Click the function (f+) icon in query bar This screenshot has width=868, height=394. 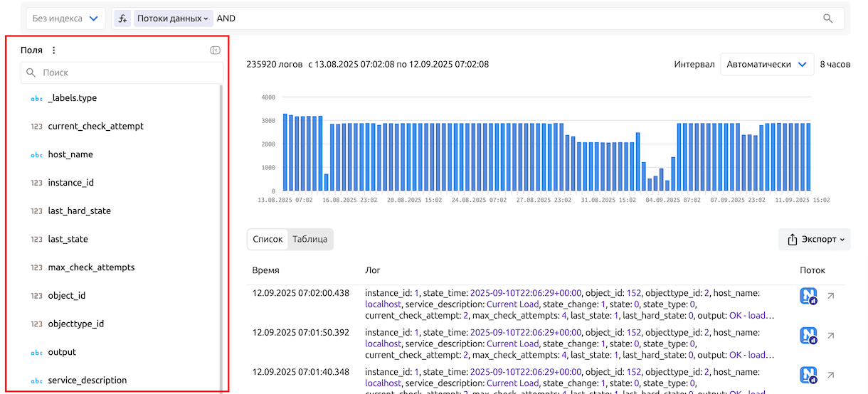point(122,18)
